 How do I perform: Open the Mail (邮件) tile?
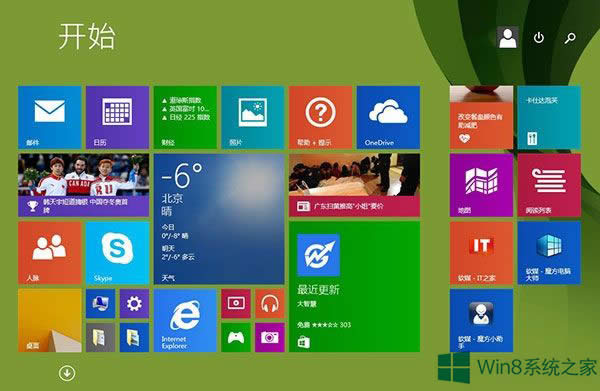coord(50,117)
